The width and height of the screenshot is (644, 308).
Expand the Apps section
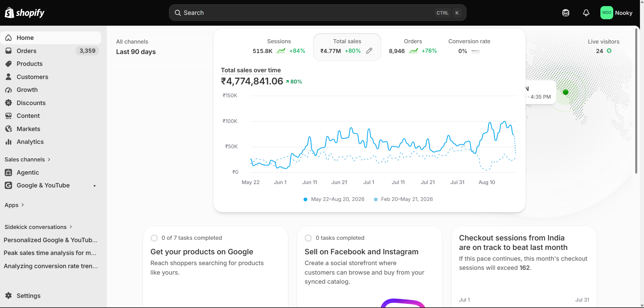click(x=15, y=205)
